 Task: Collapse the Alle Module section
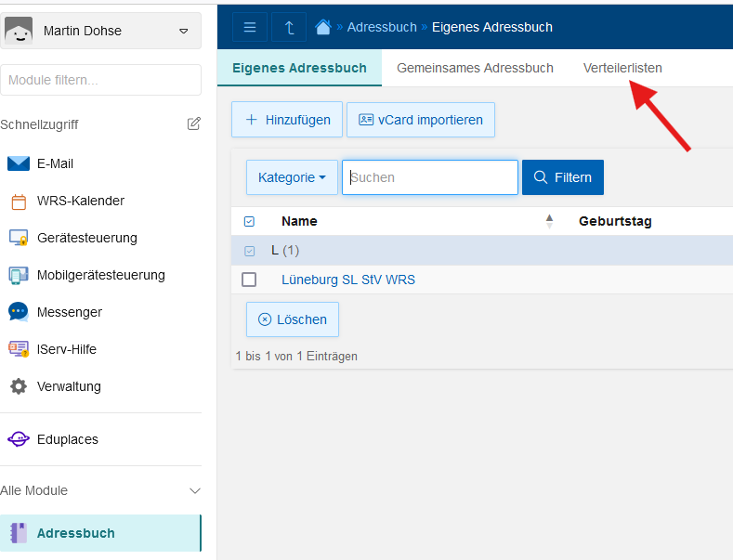click(194, 490)
